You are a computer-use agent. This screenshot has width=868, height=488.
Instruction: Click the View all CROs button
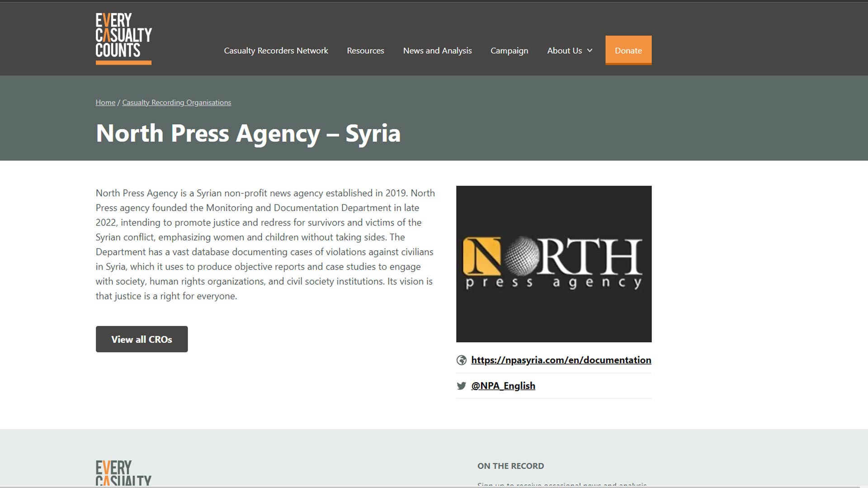click(x=142, y=339)
